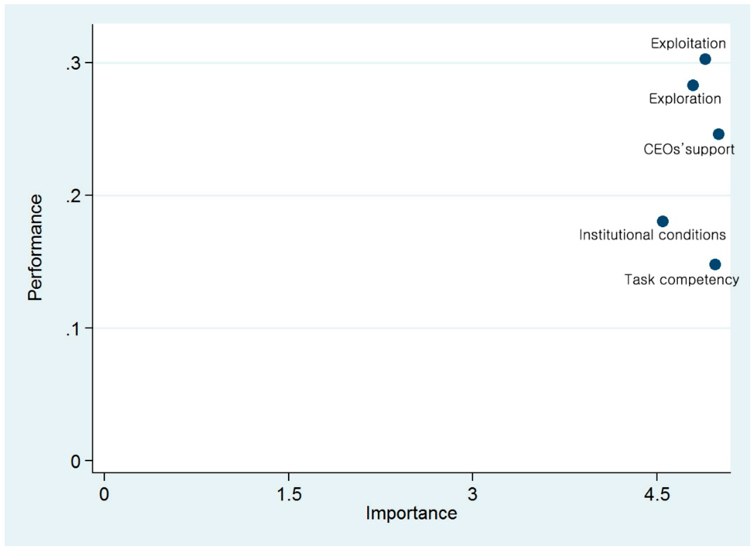
Task: Click the 'Task competency' text label
Action: click(x=682, y=279)
